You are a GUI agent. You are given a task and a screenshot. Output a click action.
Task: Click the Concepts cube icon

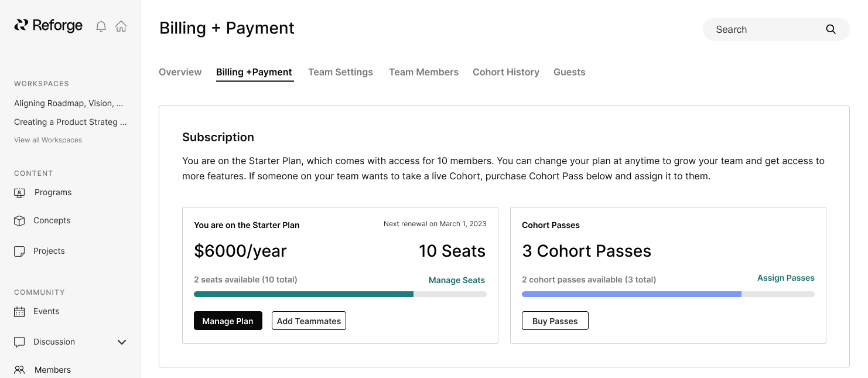click(x=19, y=221)
